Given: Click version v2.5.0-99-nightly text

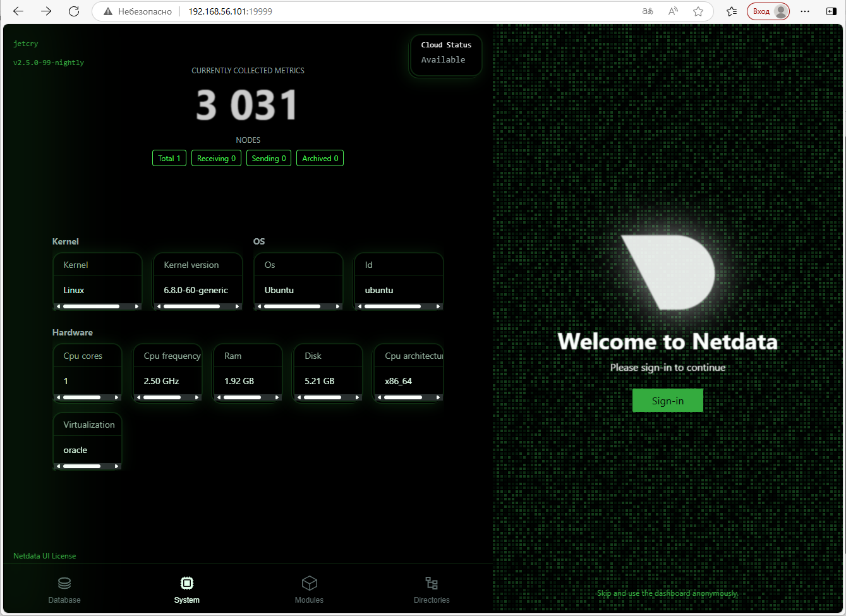Looking at the screenshot, I should [x=49, y=63].
